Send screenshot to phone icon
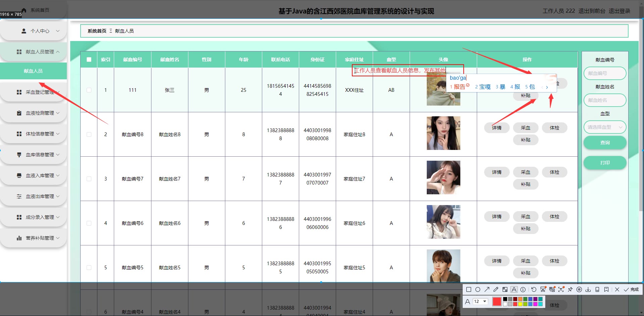Image resolution: width=644 pixels, height=316 pixels. coord(597,289)
